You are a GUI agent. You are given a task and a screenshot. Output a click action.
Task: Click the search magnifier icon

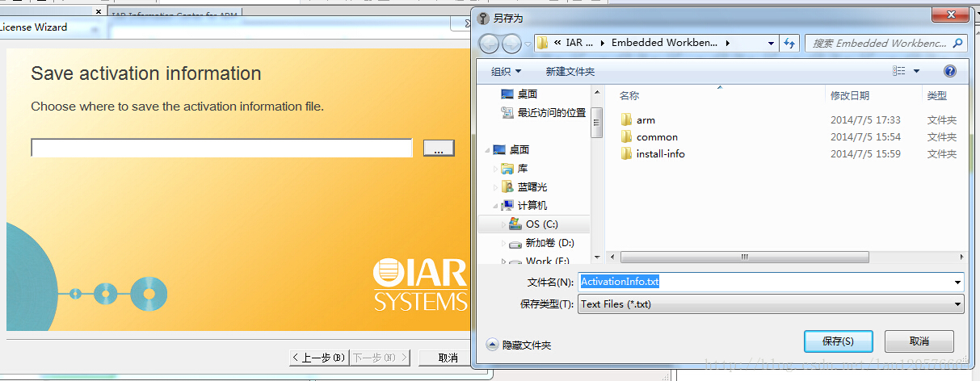[x=957, y=43]
